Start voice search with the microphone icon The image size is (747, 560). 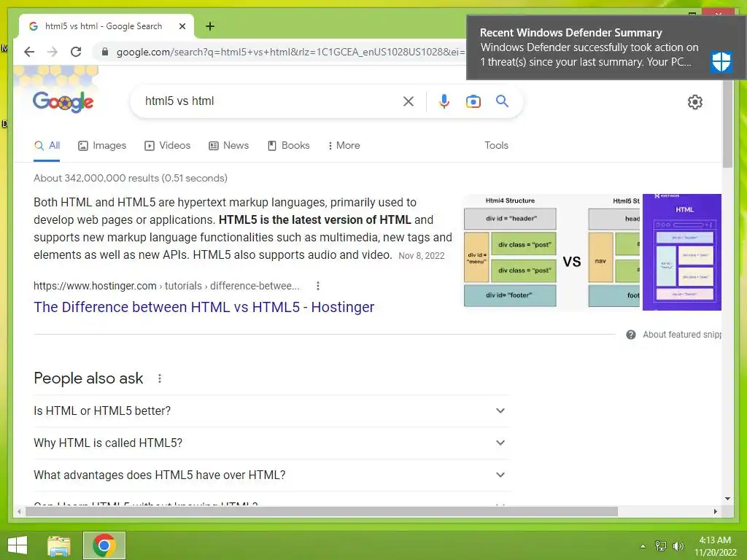[444, 101]
